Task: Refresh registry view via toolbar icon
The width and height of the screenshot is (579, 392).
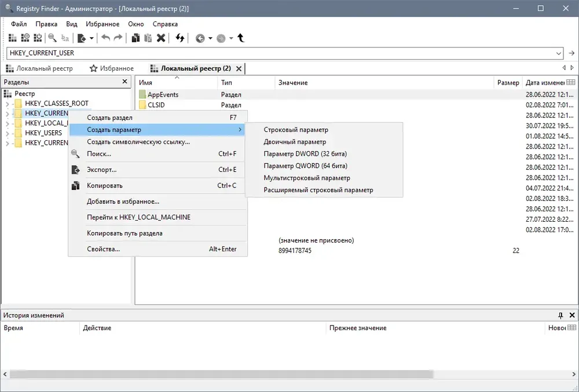Action: pyautogui.click(x=180, y=38)
